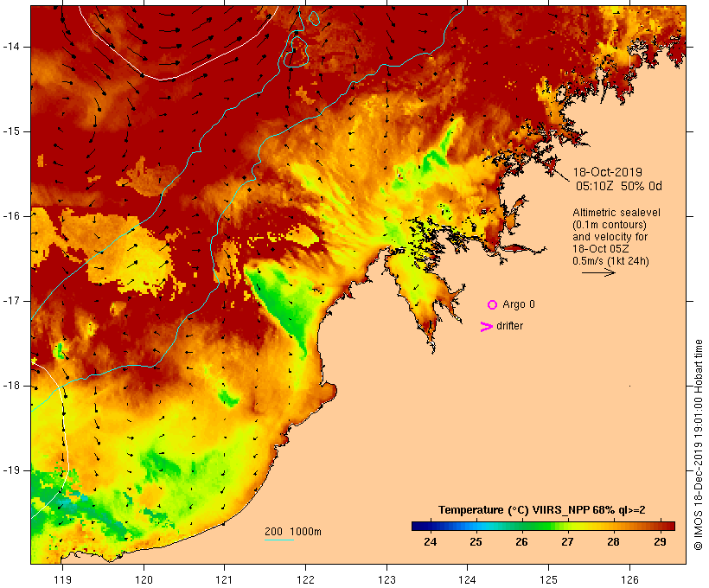Click the magenta drifter legend marker
709x588 pixels.
click(487, 327)
